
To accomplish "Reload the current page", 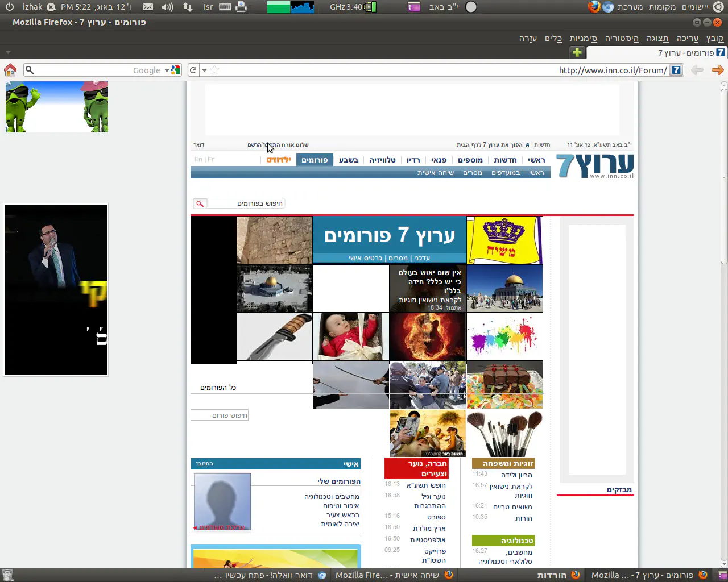I will (193, 70).
